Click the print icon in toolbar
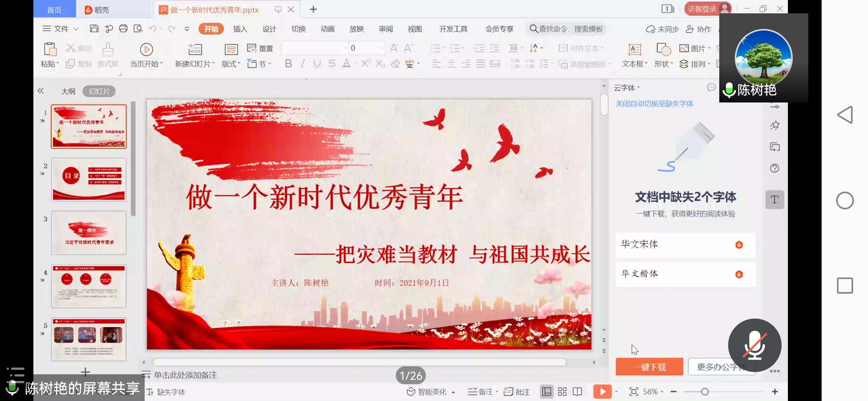868x401 pixels. [x=123, y=29]
